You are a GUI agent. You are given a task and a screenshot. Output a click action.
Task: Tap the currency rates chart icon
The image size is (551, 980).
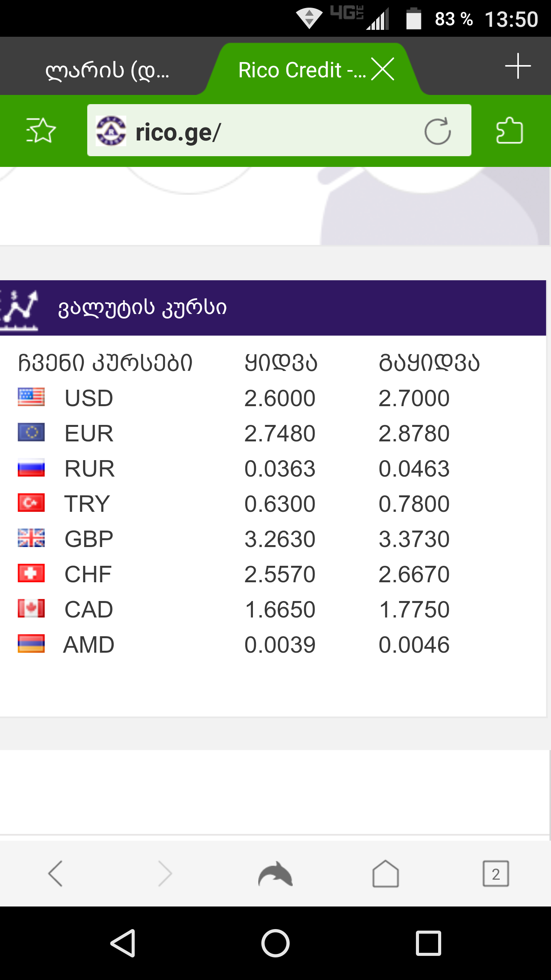[20, 309]
